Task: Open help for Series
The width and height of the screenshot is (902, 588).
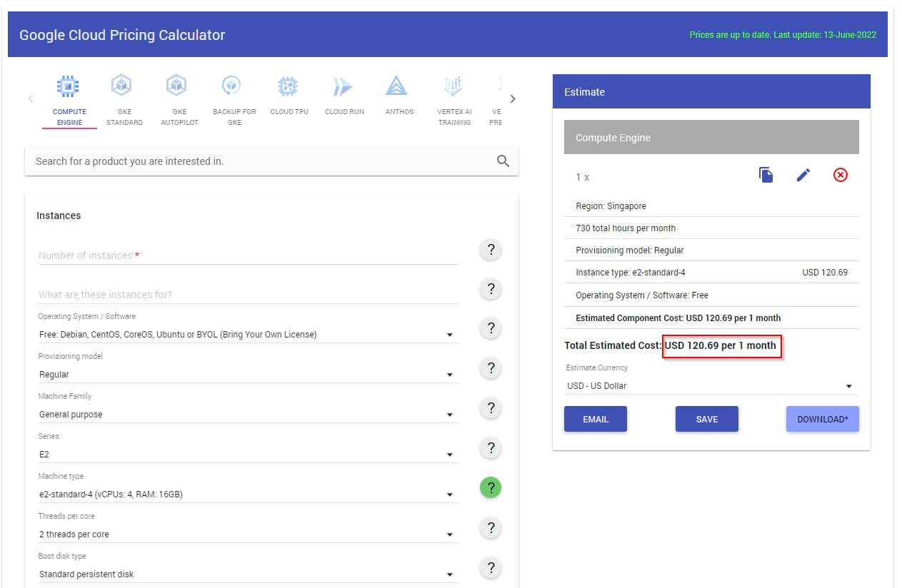Action: tap(491, 448)
